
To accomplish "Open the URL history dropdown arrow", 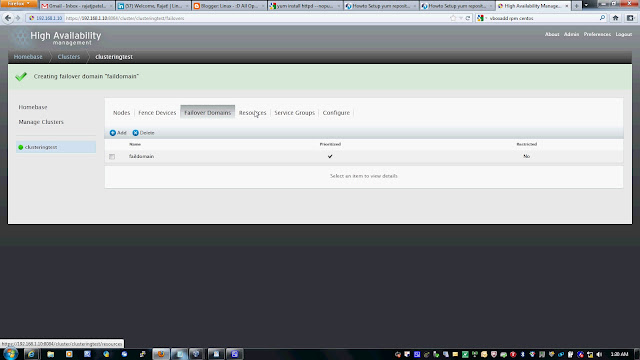I will click(461, 18).
